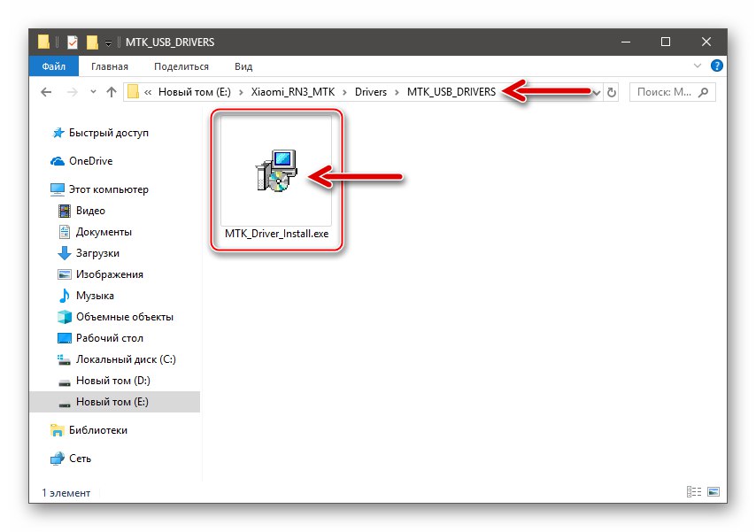Click Xiaomi_RN3_MTK in the breadcrumb path
The width and height of the screenshot is (756, 532).
pyautogui.click(x=293, y=92)
